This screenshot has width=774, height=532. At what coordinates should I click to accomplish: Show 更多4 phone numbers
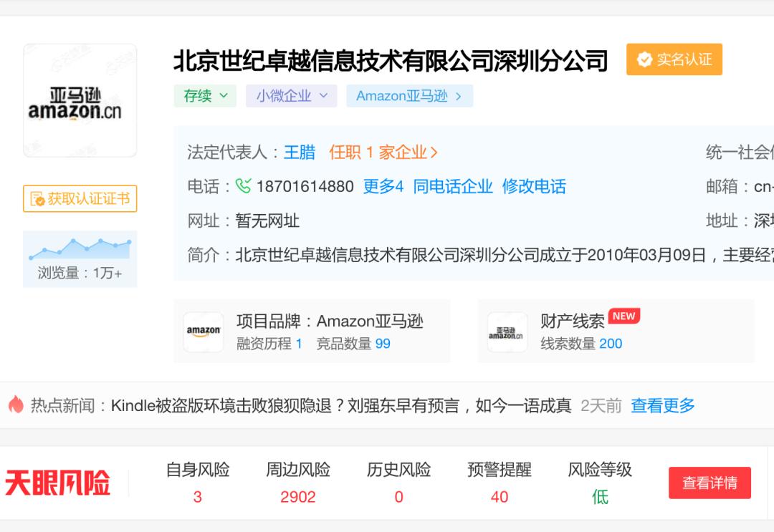383,186
